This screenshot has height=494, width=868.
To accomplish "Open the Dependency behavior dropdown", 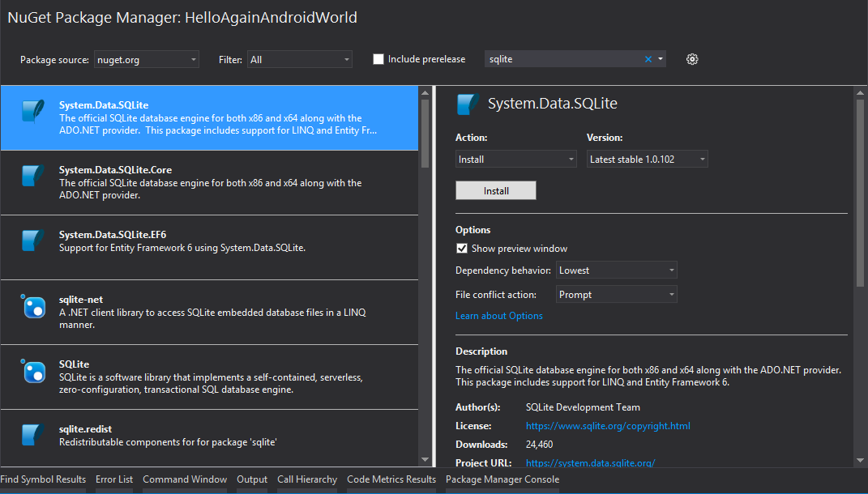I will pyautogui.click(x=616, y=270).
